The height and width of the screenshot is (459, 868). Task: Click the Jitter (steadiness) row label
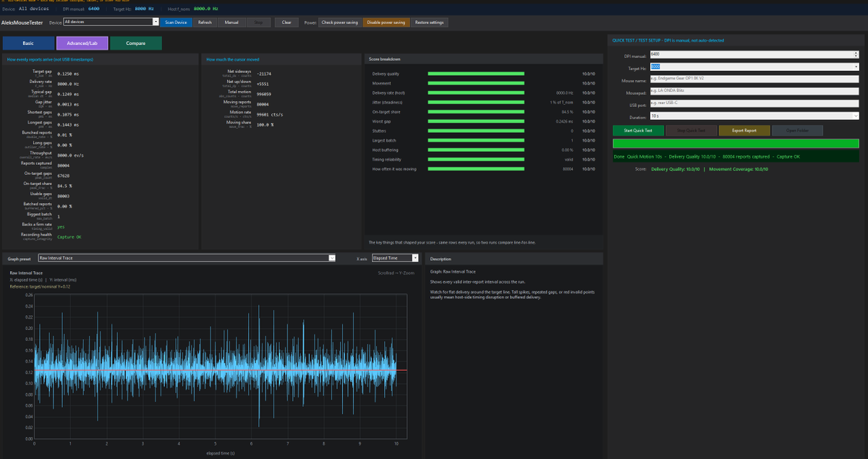pyautogui.click(x=388, y=103)
